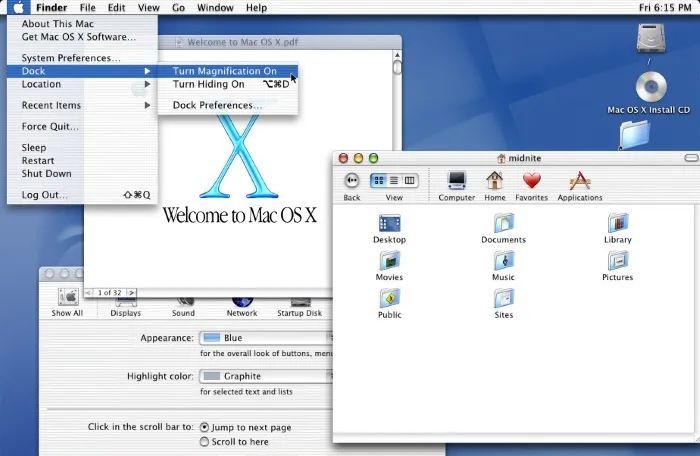Open the Window menu
The image size is (700, 456).
215,8
